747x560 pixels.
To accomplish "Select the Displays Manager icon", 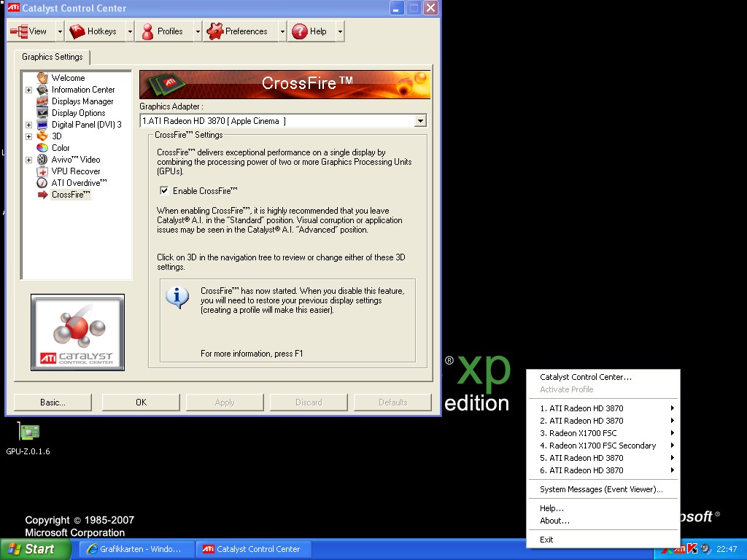I will pos(42,101).
